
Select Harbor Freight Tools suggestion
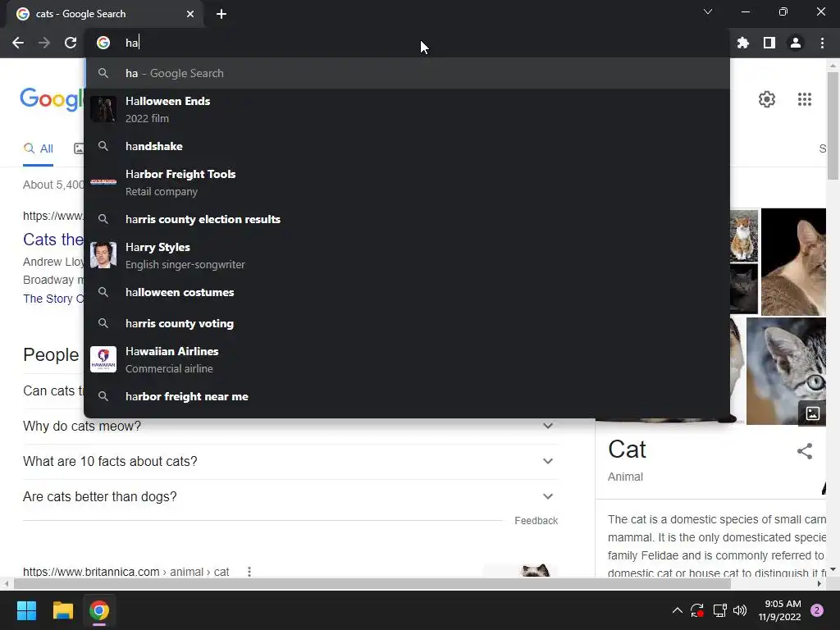[407, 182]
